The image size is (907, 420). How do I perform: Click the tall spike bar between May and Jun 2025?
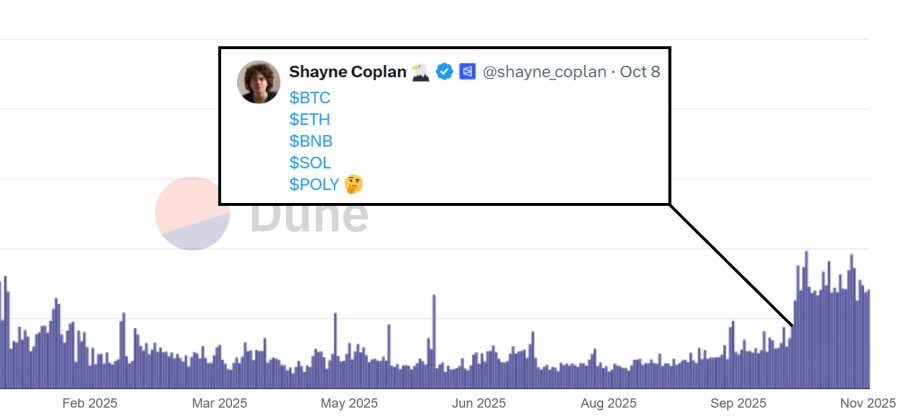click(434, 341)
